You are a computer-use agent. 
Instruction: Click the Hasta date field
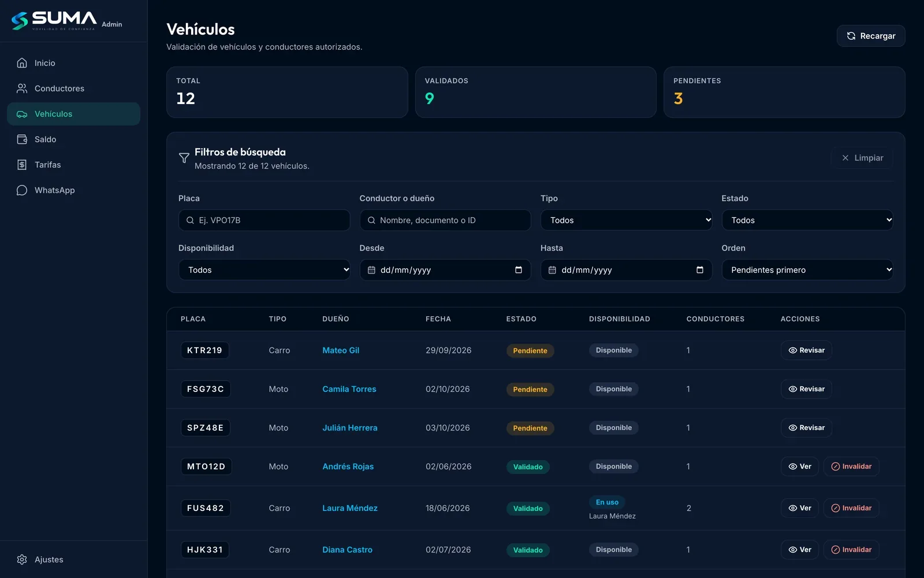tap(626, 270)
